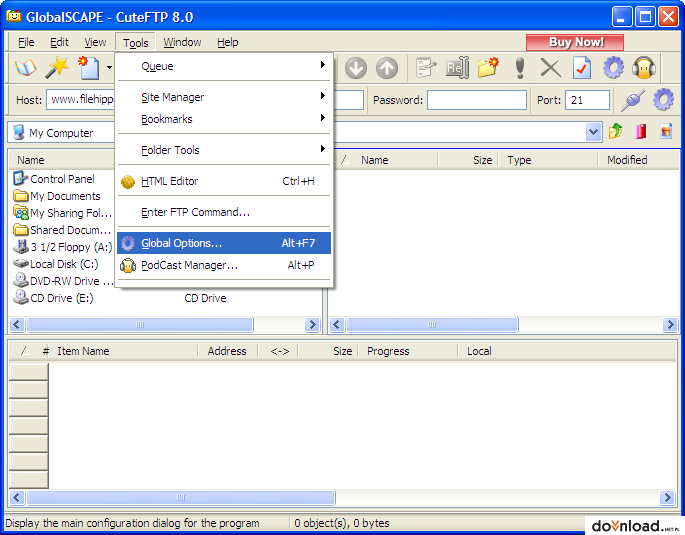
Task: Click into the Password field
Action: pyautogui.click(x=477, y=100)
